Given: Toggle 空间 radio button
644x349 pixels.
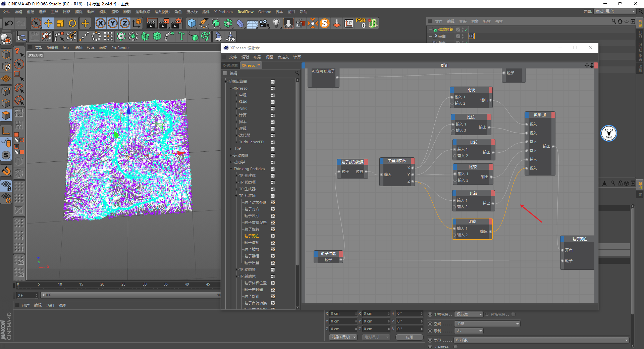Looking at the screenshot, I should (430, 324).
